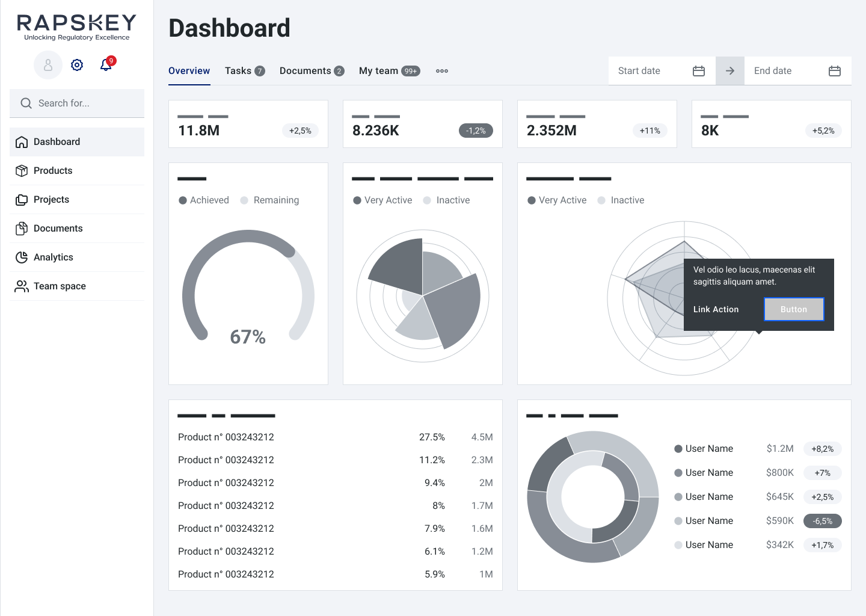Open the settings gear icon

(x=77, y=65)
